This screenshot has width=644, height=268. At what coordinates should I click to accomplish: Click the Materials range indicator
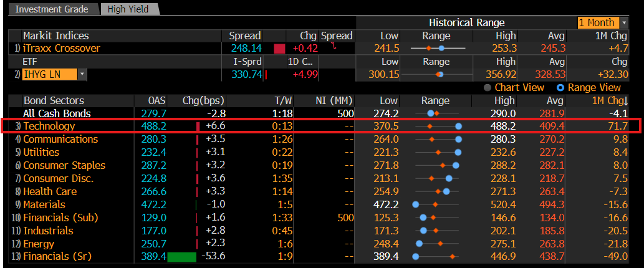pyautogui.click(x=436, y=204)
